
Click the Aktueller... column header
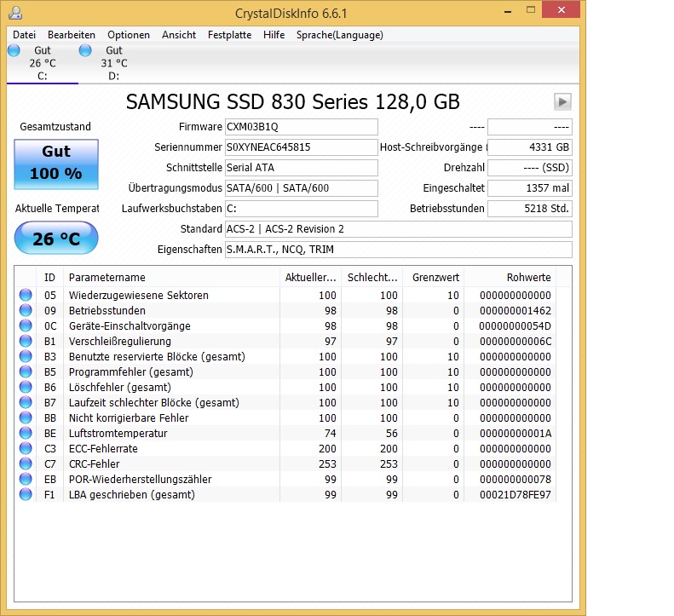click(311, 277)
